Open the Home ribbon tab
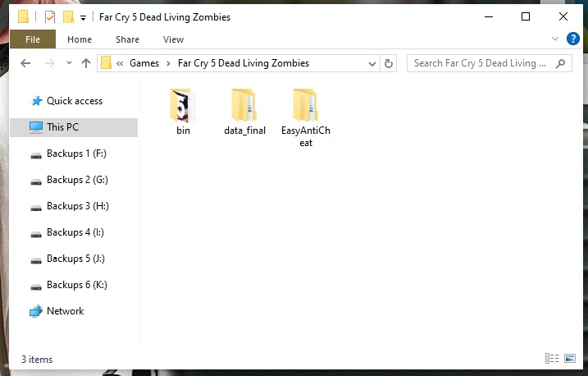This screenshot has height=376, width=588. tap(80, 39)
